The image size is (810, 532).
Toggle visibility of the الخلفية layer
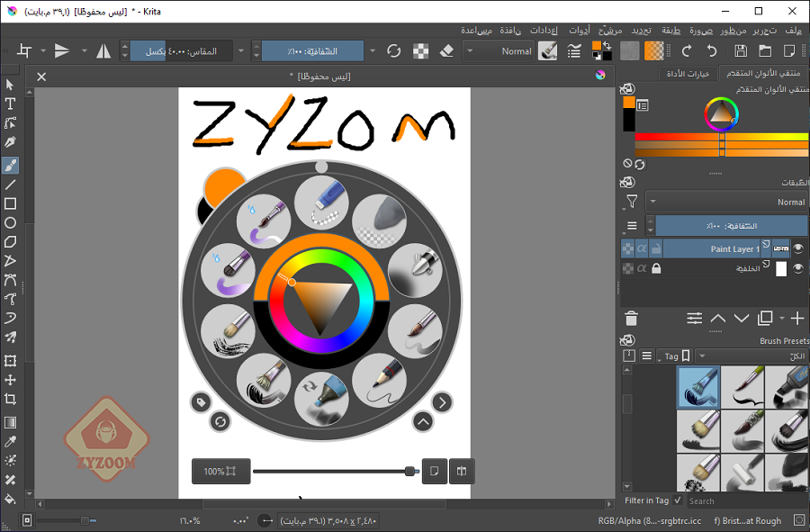[x=798, y=268]
